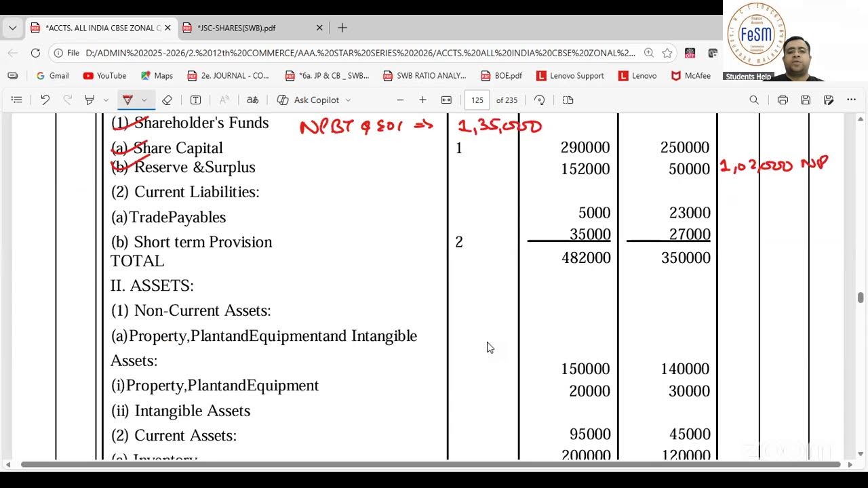The height and width of the screenshot is (488, 868).
Task: Select the eraser tool
Action: pyautogui.click(x=167, y=100)
